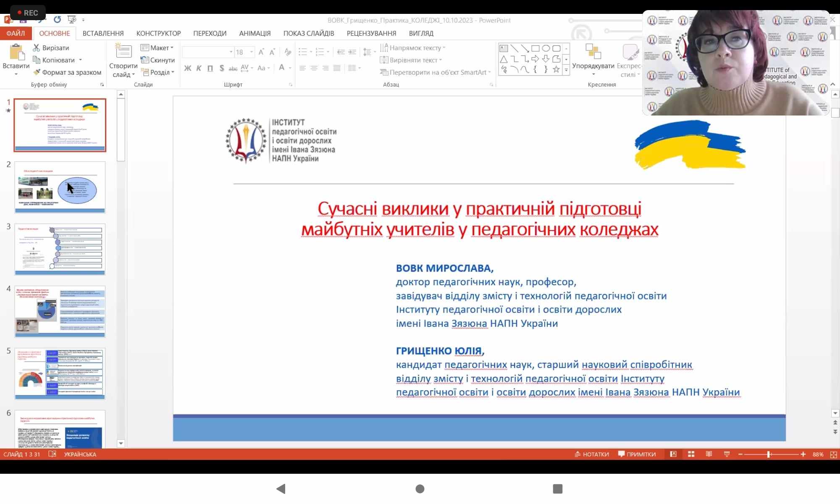Open the ВСТАВЛЕННЯ ribbon tab

coord(103,33)
